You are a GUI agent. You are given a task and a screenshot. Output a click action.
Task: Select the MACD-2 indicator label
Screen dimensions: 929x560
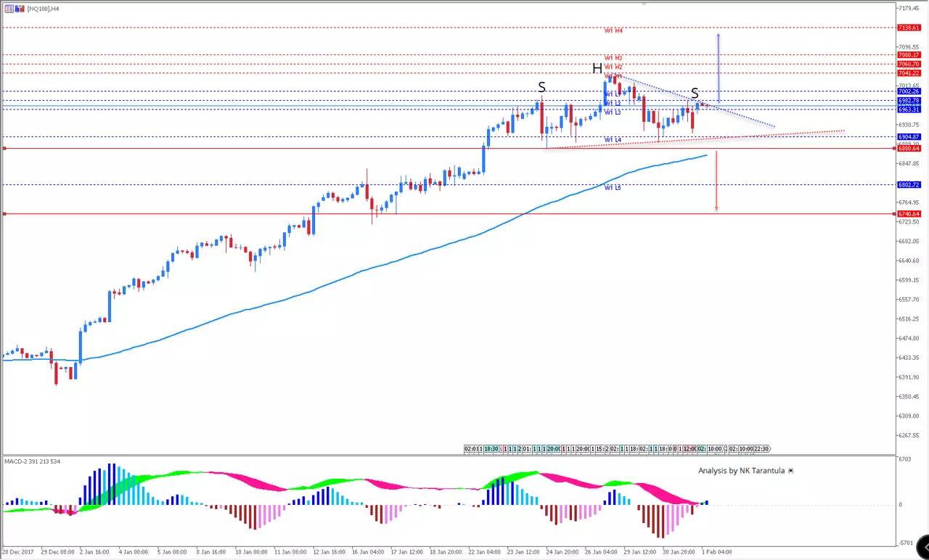pyautogui.click(x=33, y=461)
